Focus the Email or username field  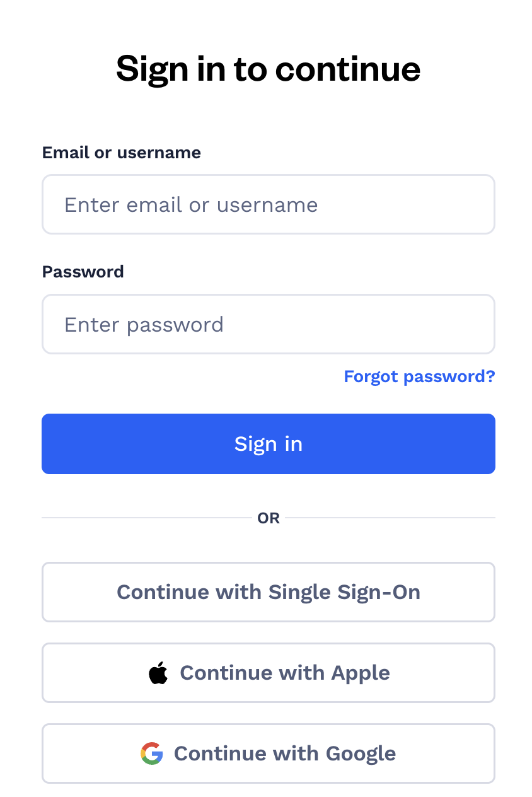tap(269, 204)
